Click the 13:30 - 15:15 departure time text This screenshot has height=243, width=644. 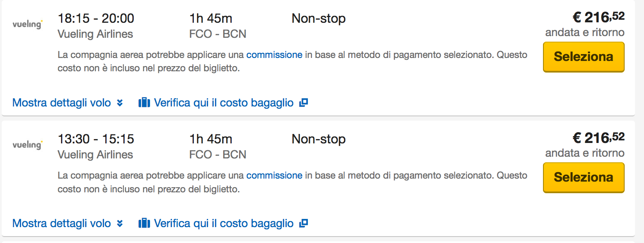coord(96,139)
